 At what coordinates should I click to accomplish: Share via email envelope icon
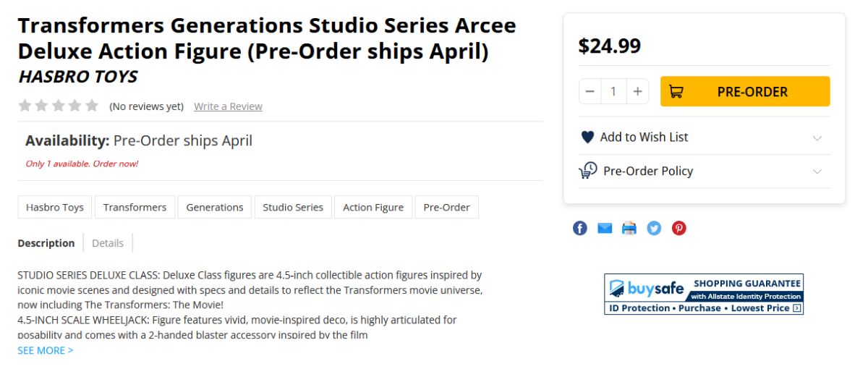[x=605, y=229]
